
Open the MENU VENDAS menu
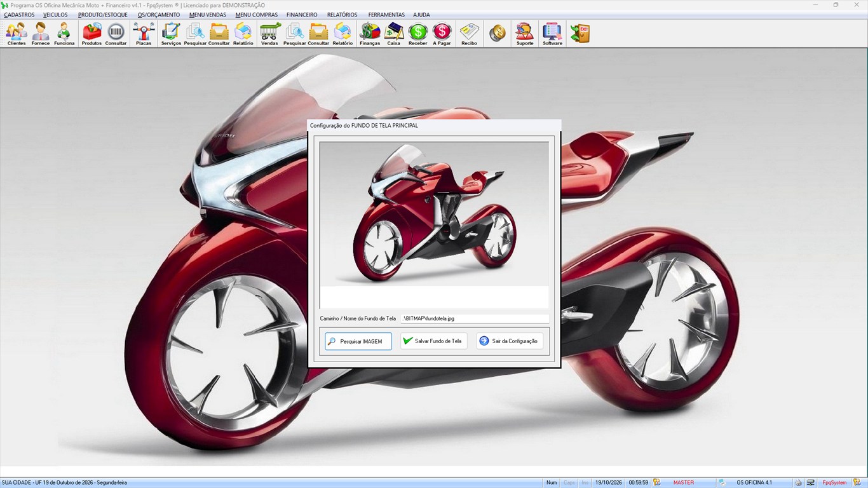pos(208,15)
